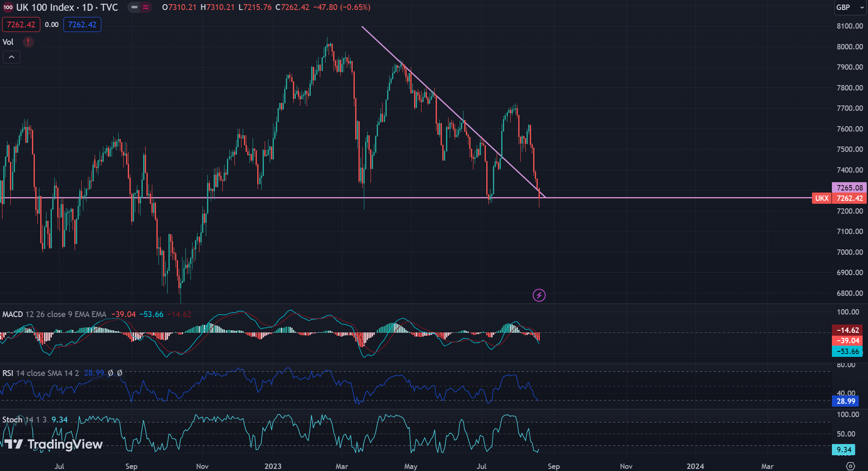Viewport: 868px width, 471px height.
Task: Click the red countdown price box showing 7262.42
Action: coord(21,24)
